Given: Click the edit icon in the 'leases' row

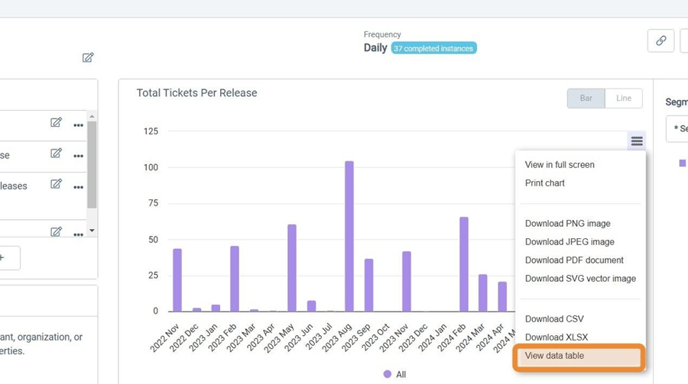Looking at the screenshot, I should [x=56, y=184].
